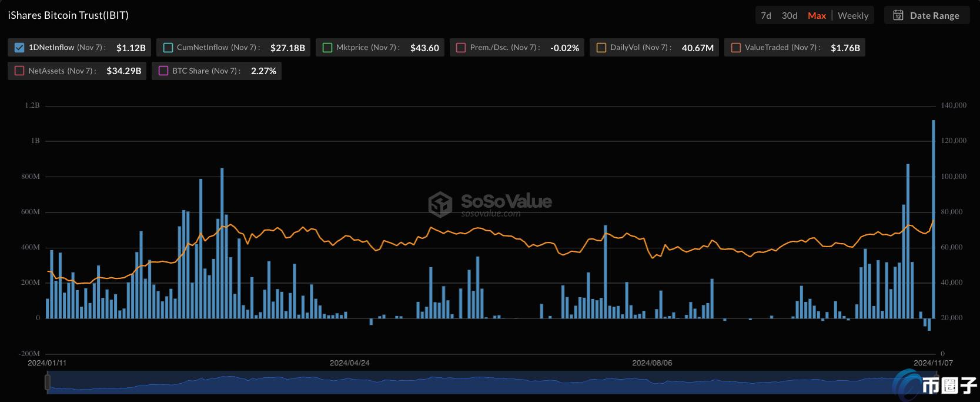Click the $1.12B 1DNetInflow value
Viewport: 980px width, 402px height.
click(131, 48)
